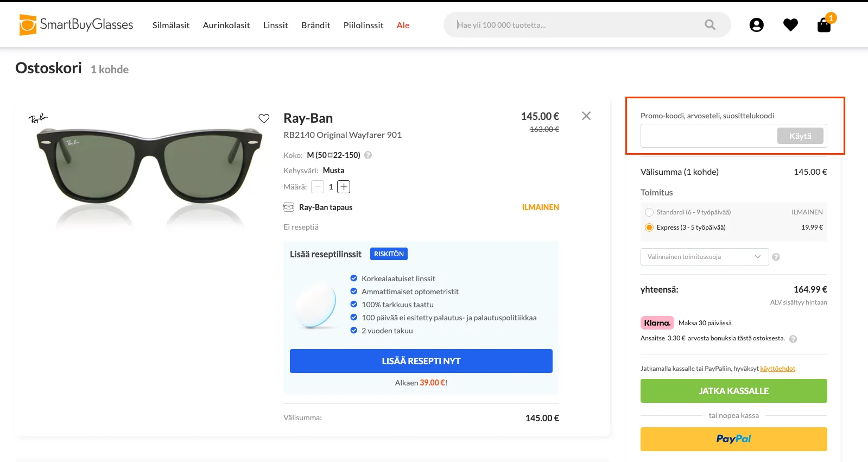Increase quantity with plus button

point(344,187)
